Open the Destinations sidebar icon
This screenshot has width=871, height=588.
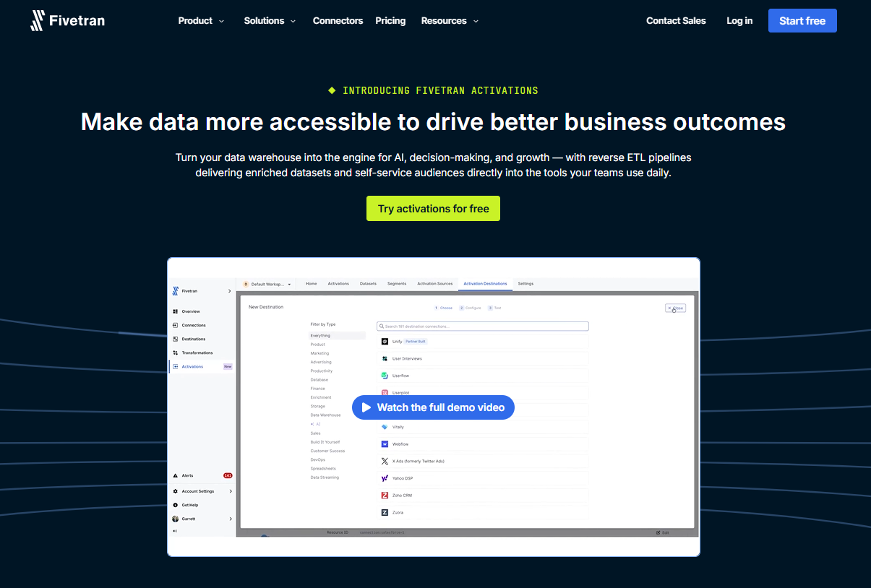175,339
